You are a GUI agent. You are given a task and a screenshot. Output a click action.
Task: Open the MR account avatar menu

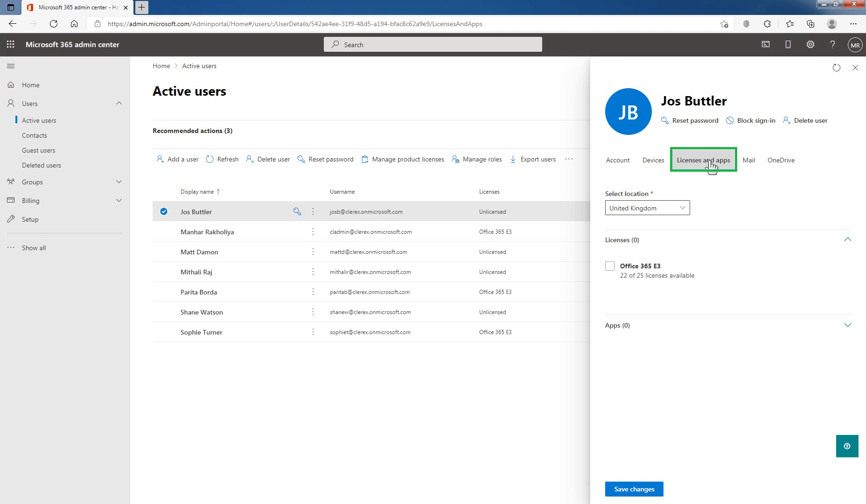[x=855, y=45]
